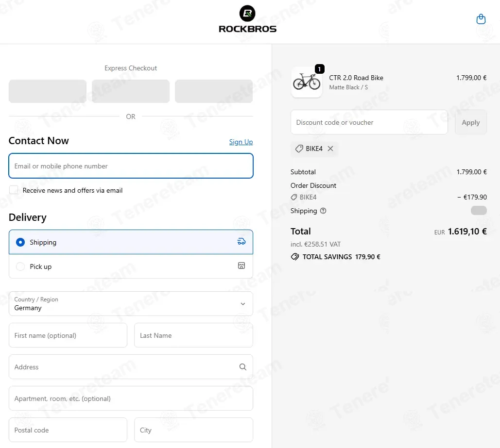Viewport: 500px width, 448px height.
Task: Click the shipping info question mark icon
Action: point(323,211)
